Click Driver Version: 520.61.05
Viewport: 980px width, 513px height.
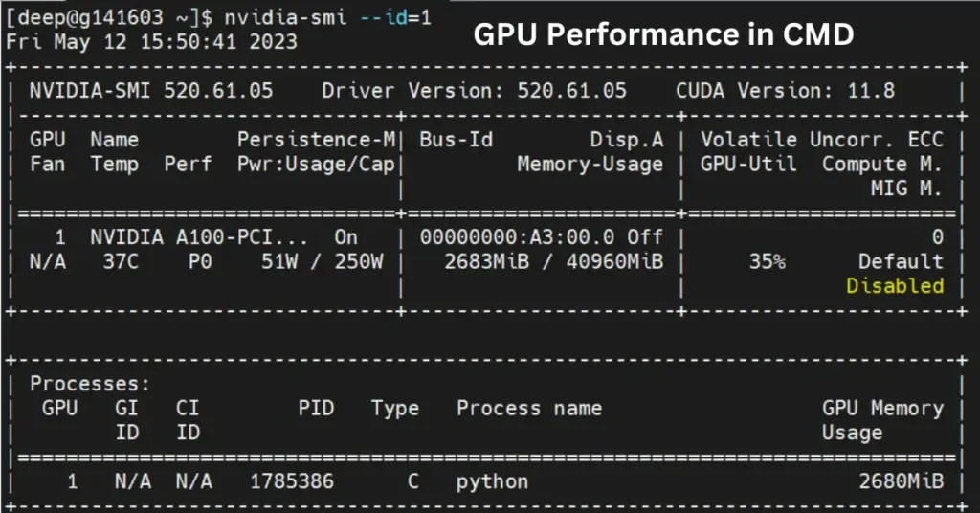pyautogui.click(x=474, y=91)
